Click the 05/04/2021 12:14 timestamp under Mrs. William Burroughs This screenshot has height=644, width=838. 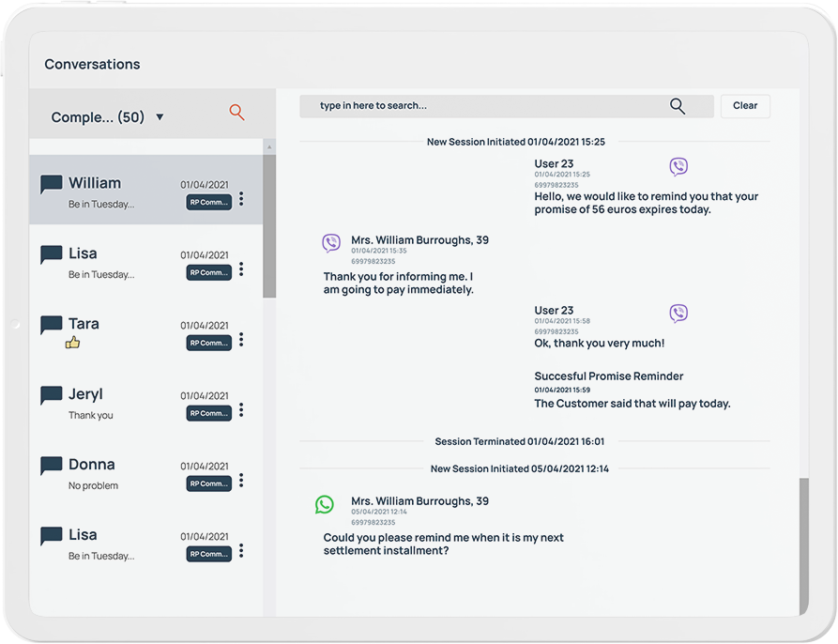coord(379,512)
